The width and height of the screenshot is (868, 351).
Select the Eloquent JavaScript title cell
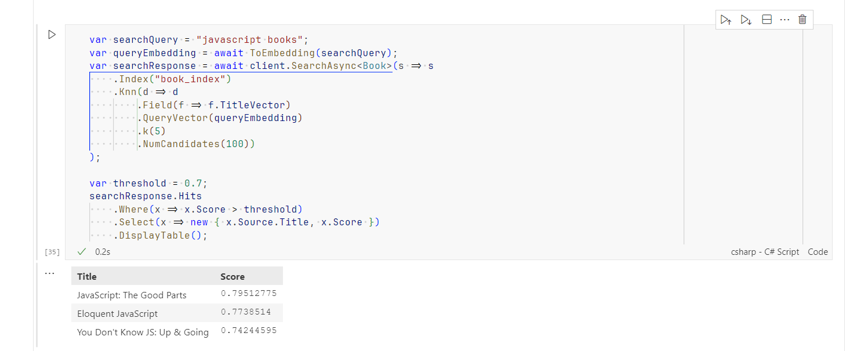117,313
